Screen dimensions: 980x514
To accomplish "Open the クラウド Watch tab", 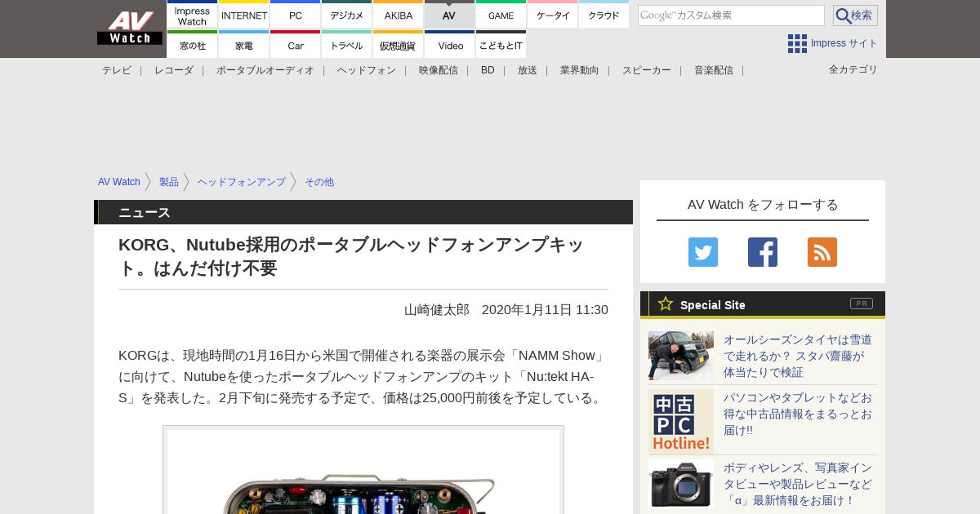I will [x=604, y=15].
